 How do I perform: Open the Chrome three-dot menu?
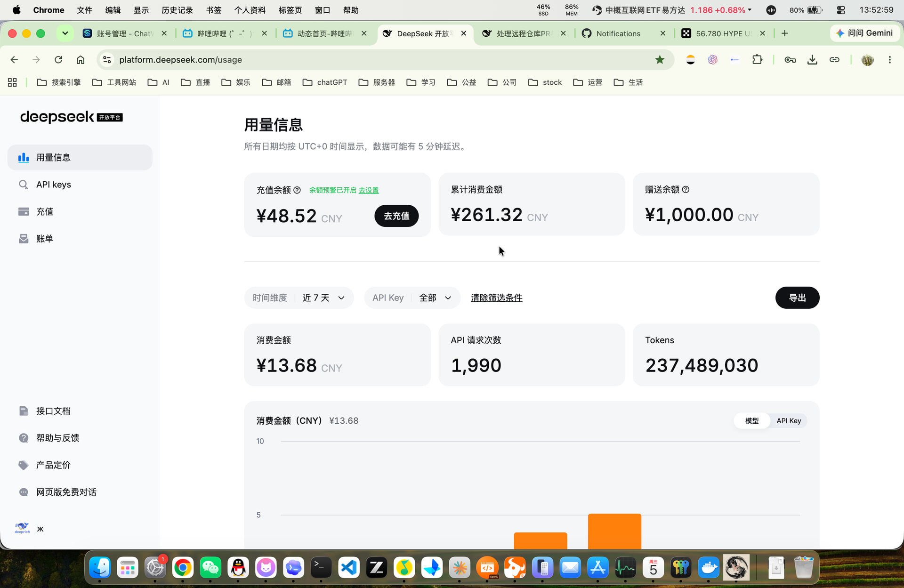(889, 59)
